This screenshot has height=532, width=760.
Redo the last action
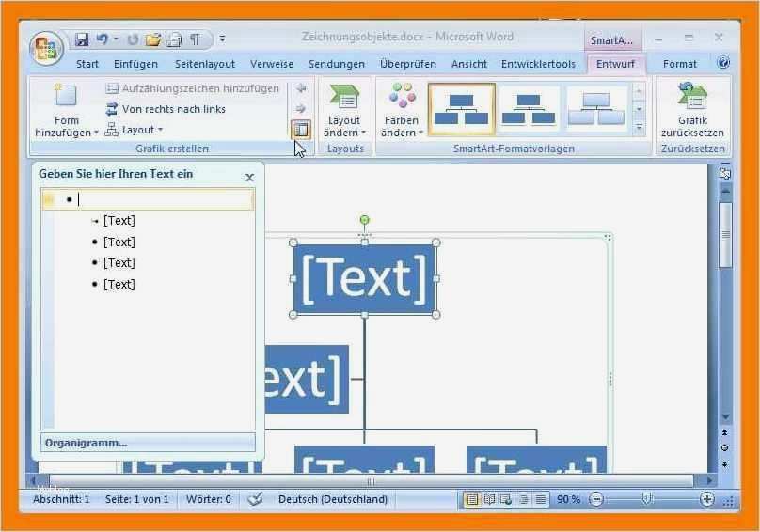tap(133, 39)
